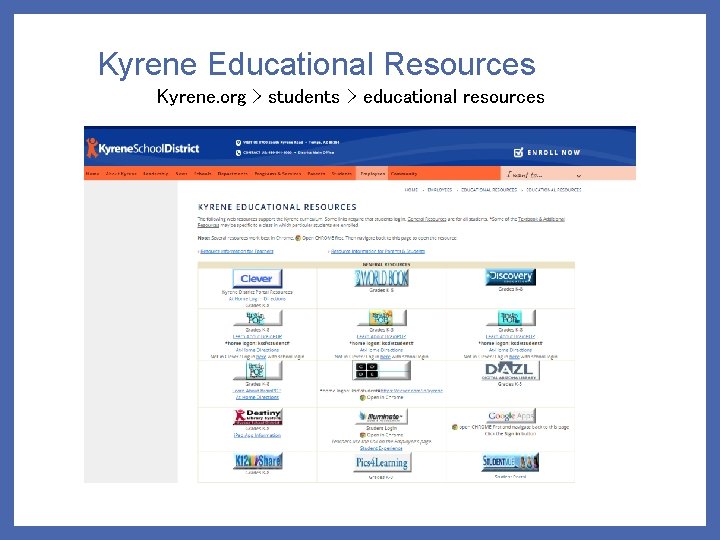Click the slide title 'Kyrene Educational Resources'
720x540 pixels.
pyautogui.click(x=317, y=64)
